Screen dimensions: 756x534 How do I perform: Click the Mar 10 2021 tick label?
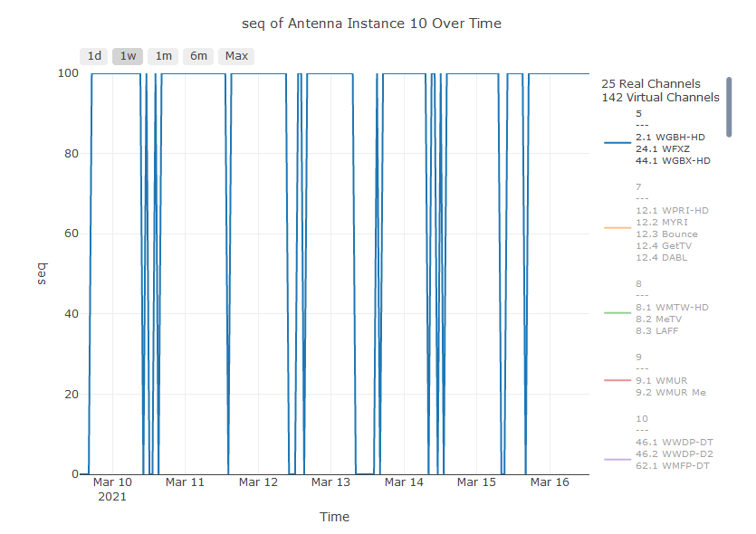[x=112, y=489]
